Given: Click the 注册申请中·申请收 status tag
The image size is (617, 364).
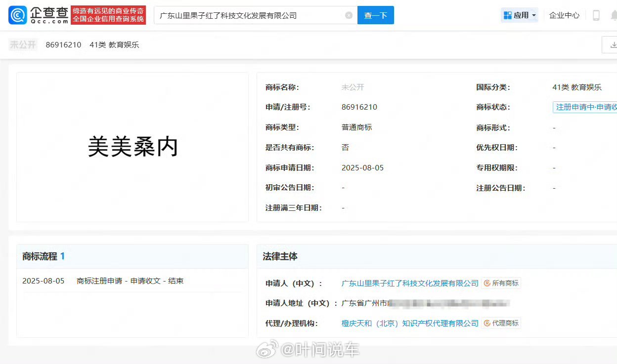Looking at the screenshot, I should coord(585,107).
